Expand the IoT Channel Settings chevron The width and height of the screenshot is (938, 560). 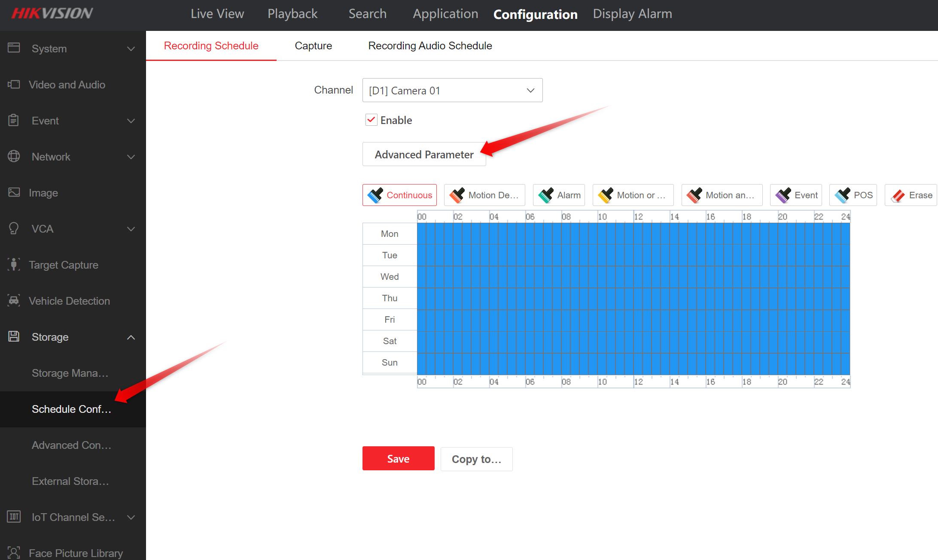131,518
